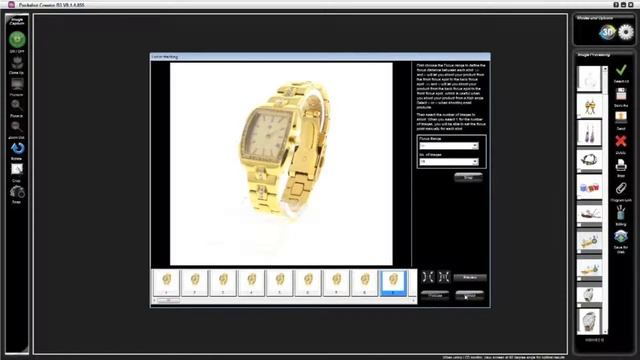Click the Preview button in focus dialog
This screenshot has height=360, width=640.
(x=470, y=278)
